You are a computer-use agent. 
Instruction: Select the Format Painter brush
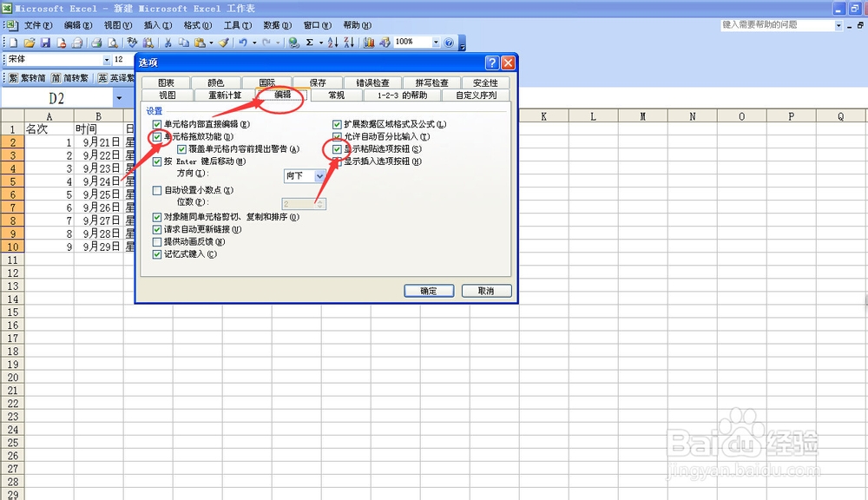[x=224, y=43]
